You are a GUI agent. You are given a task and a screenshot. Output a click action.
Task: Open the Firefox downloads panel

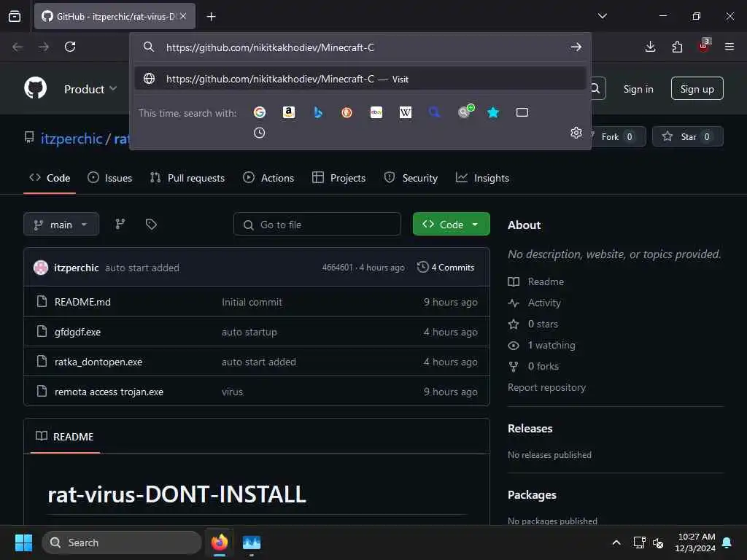coord(650,47)
